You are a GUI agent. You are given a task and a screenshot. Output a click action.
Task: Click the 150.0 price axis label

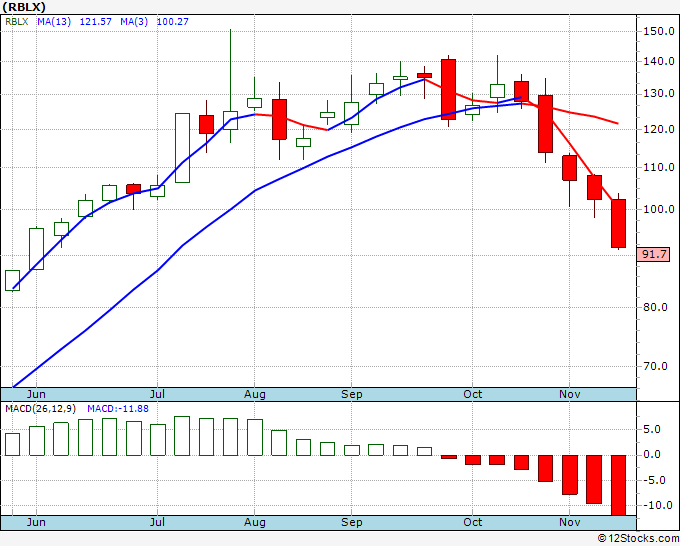coord(659,31)
